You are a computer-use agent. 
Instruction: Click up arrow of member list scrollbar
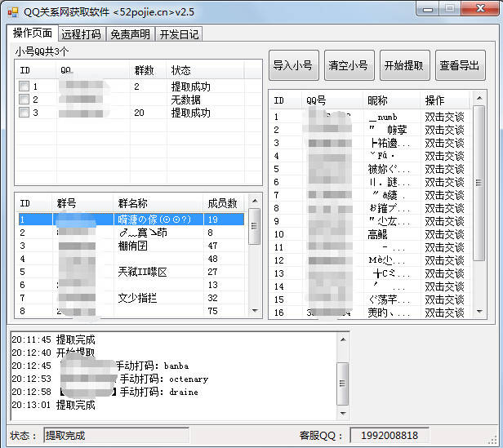pyautogui.click(x=479, y=98)
